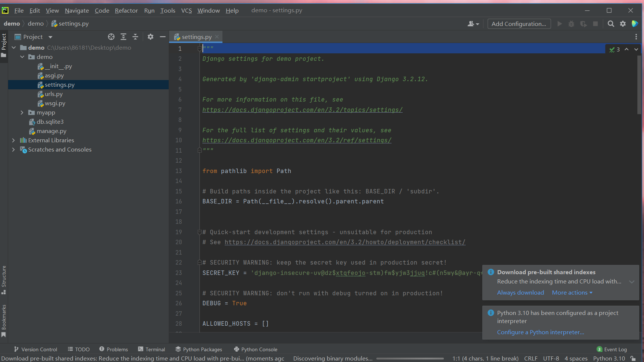Collapse the root demo project folder
Image resolution: width=644 pixels, height=362 pixels.
14,47
